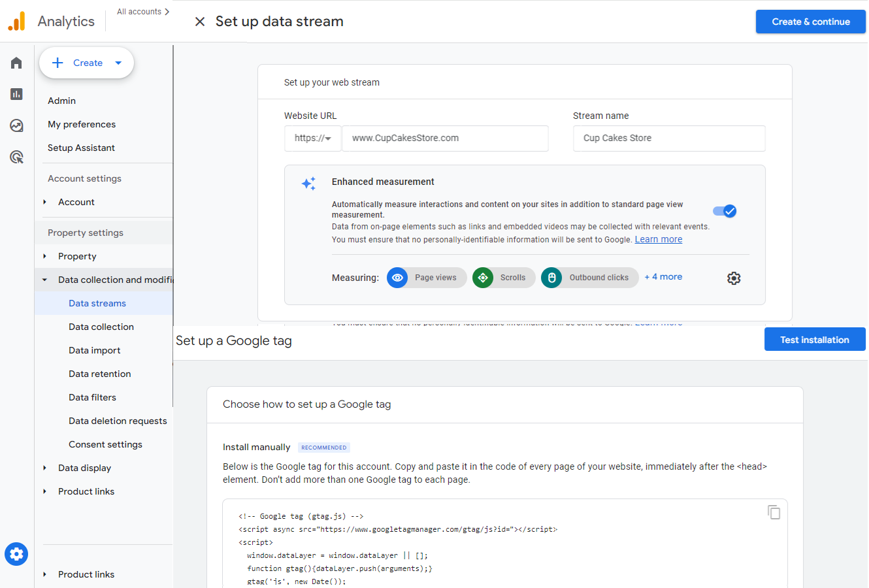Copy the Google tag code snippet

[x=774, y=512]
